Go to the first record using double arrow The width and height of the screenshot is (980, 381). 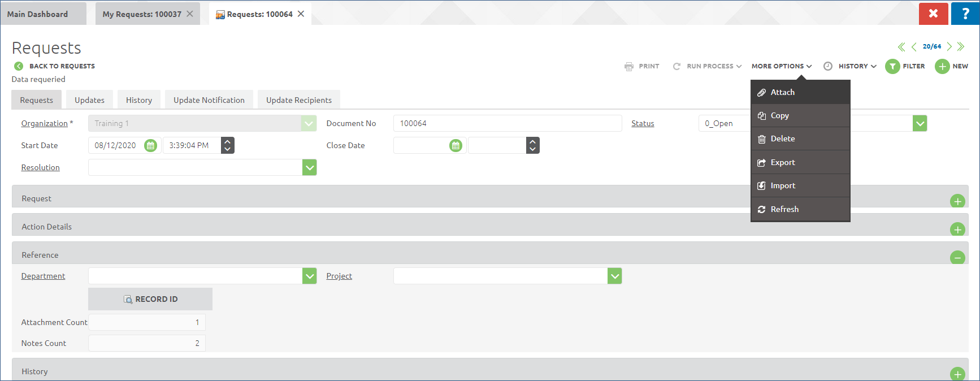(x=901, y=47)
